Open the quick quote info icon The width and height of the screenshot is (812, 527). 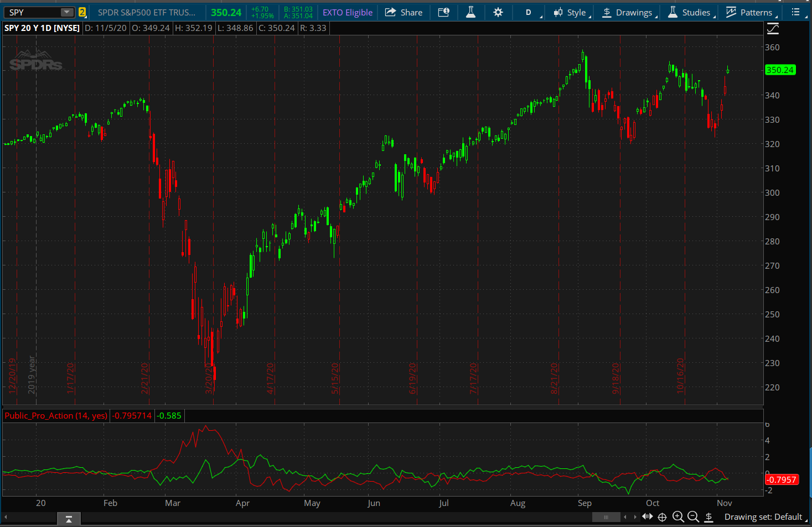pos(444,12)
